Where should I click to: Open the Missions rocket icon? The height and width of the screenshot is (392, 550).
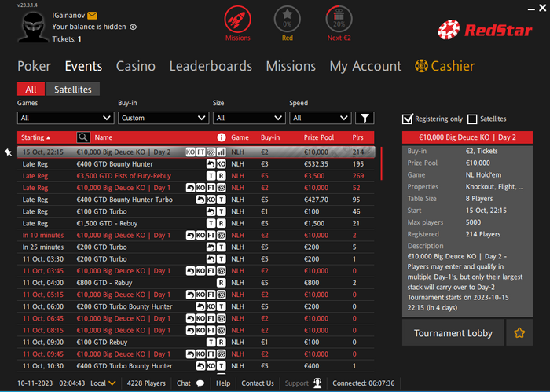(x=238, y=20)
